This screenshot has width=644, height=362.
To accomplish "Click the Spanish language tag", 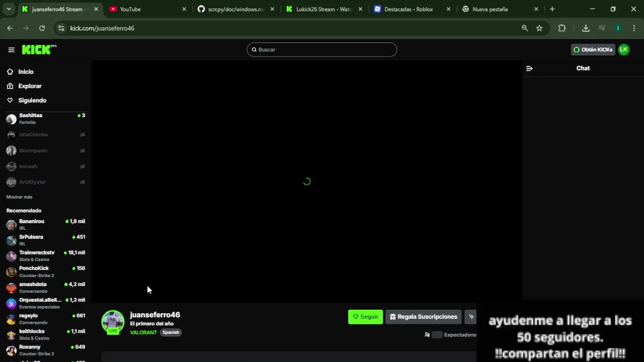I will pyautogui.click(x=171, y=332).
